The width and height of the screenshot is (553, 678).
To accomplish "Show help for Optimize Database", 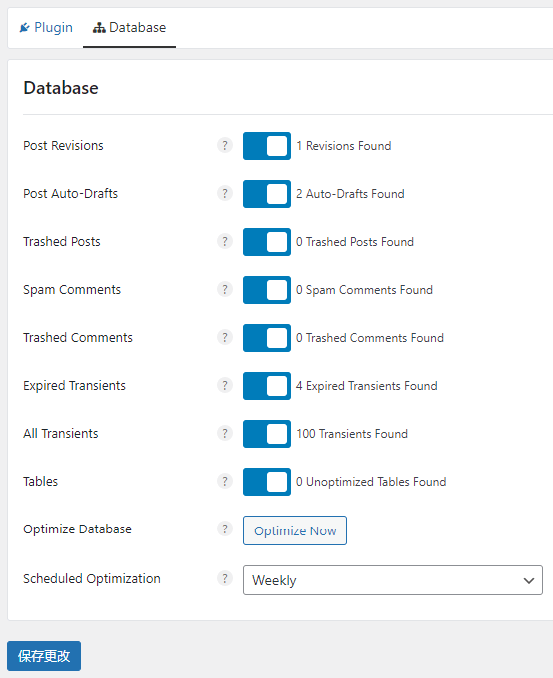I will 225,529.
